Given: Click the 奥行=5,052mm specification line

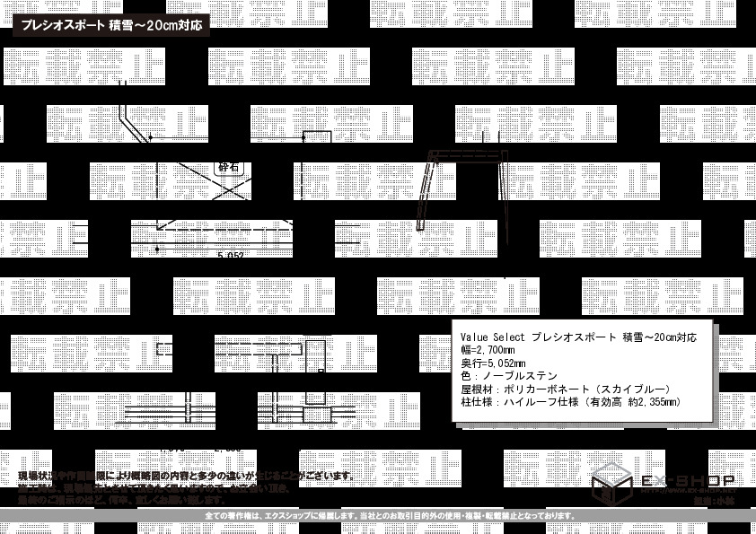Looking at the screenshot, I should coord(493,363).
